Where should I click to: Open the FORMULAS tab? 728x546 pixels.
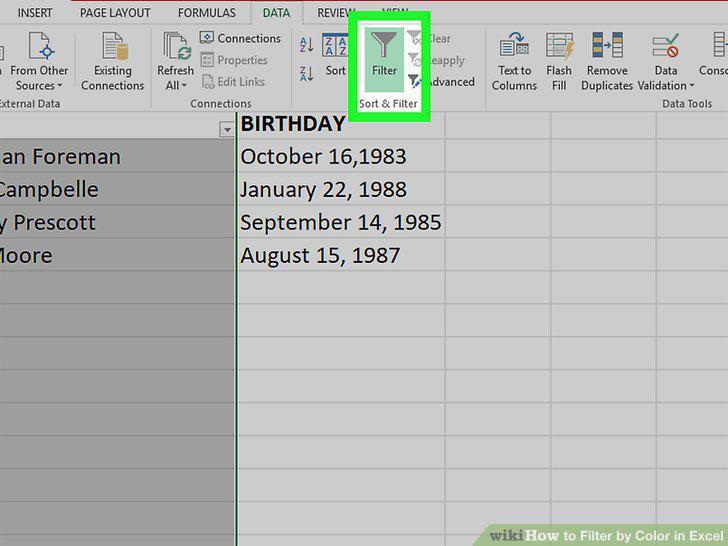tap(207, 13)
